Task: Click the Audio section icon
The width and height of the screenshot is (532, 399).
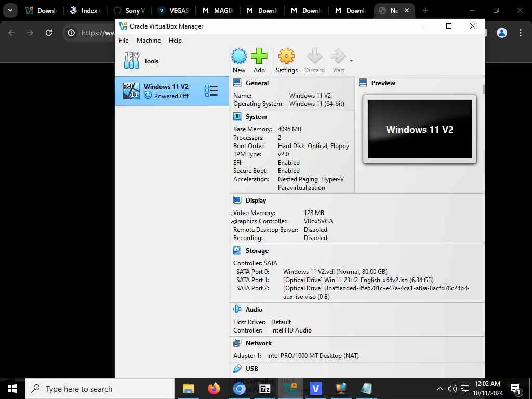Action: tap(237, 310)
